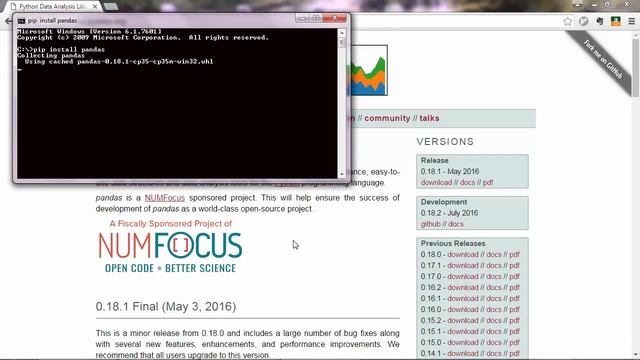Screen dimensions: 640x360
Task: Open docs for release 0.16.2
Action: [494, 287]
